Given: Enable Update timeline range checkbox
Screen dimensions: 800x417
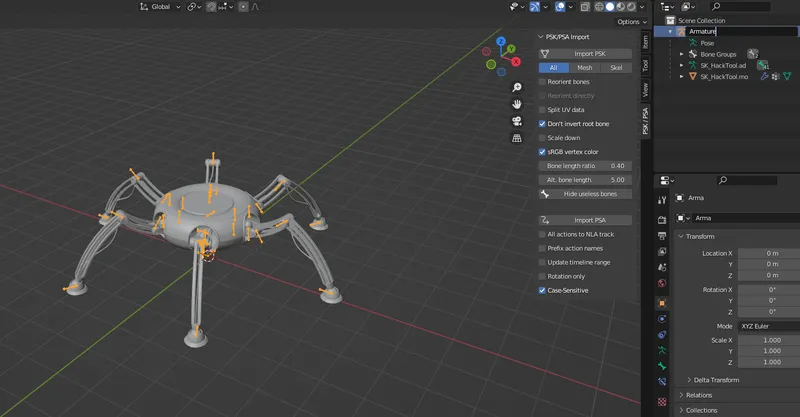Looking at the screenshot, I should 542,262.
